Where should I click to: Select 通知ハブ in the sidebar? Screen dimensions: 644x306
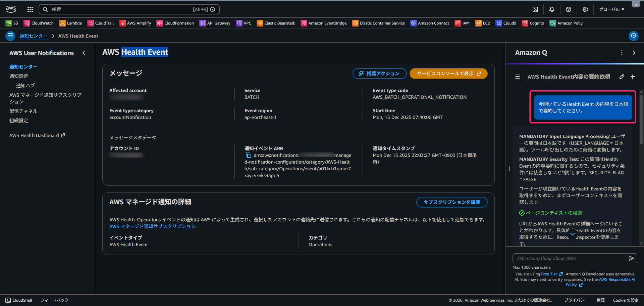tap(25, 86)
